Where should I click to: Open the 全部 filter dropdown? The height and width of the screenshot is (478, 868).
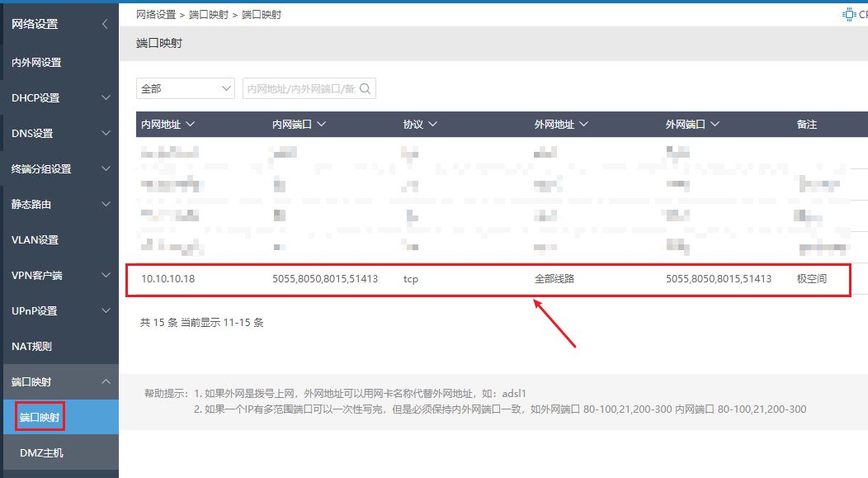tap(186, 89)
